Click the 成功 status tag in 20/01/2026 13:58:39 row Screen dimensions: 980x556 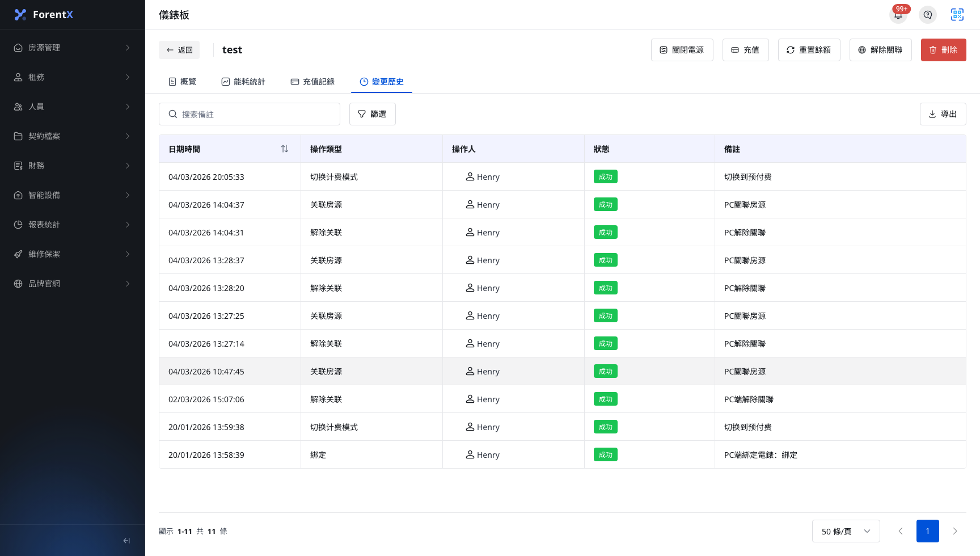point(606,454)
